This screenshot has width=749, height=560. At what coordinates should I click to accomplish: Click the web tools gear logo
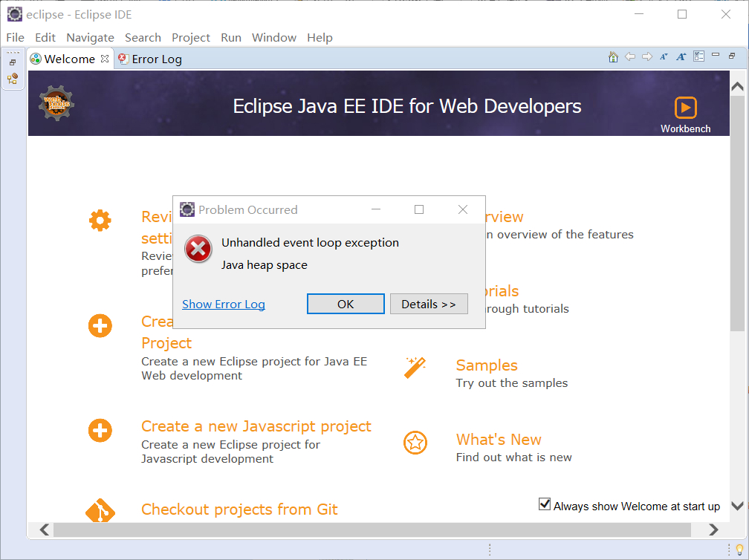[x=56, y=103]
